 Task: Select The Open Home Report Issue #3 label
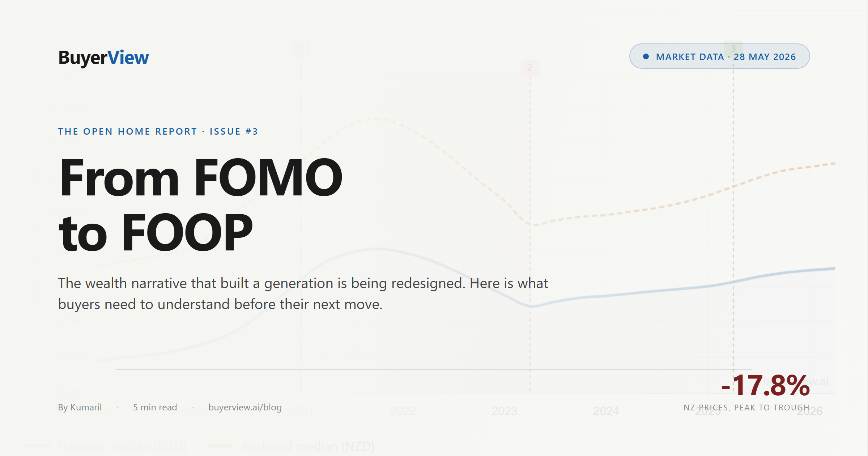point(158,131)
